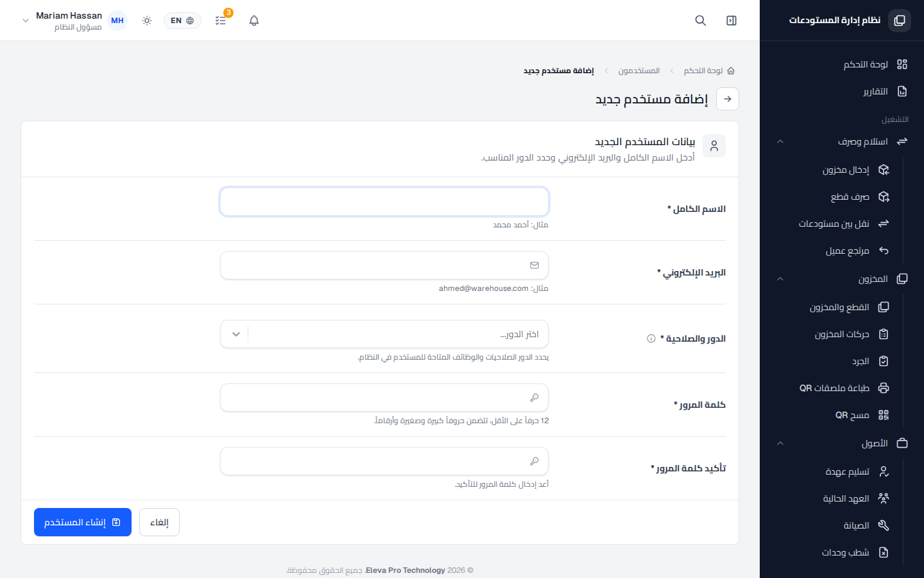Click the info icon next to الدور والصلاحية

651,338
